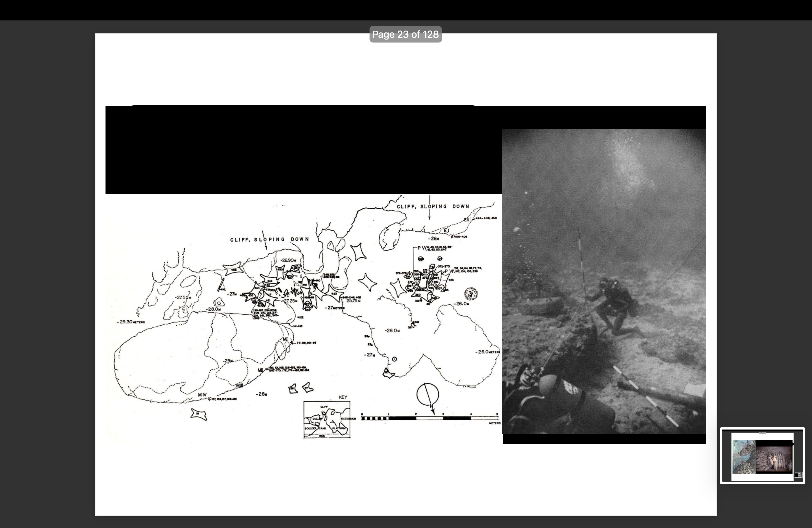This screenshot has height=528, width=812.
Task: Click the M IV marker on map
Action: (202, 395)
